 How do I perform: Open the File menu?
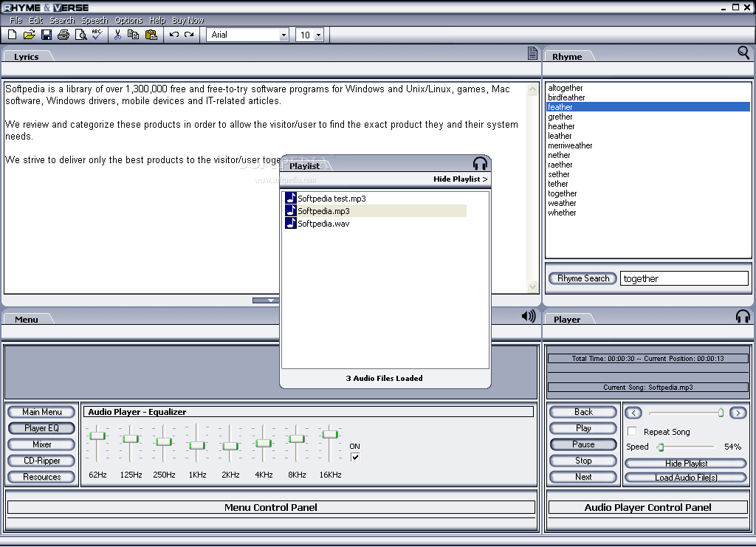point(16,20)
